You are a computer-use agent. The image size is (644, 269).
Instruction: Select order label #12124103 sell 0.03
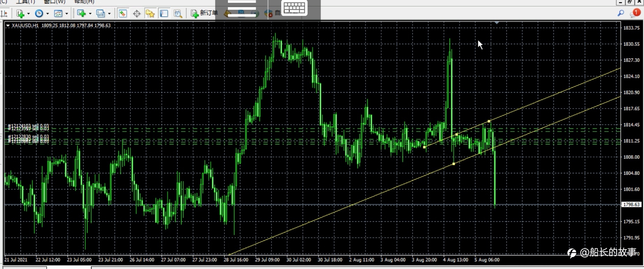pyautogui.click(x=28, y=126)
